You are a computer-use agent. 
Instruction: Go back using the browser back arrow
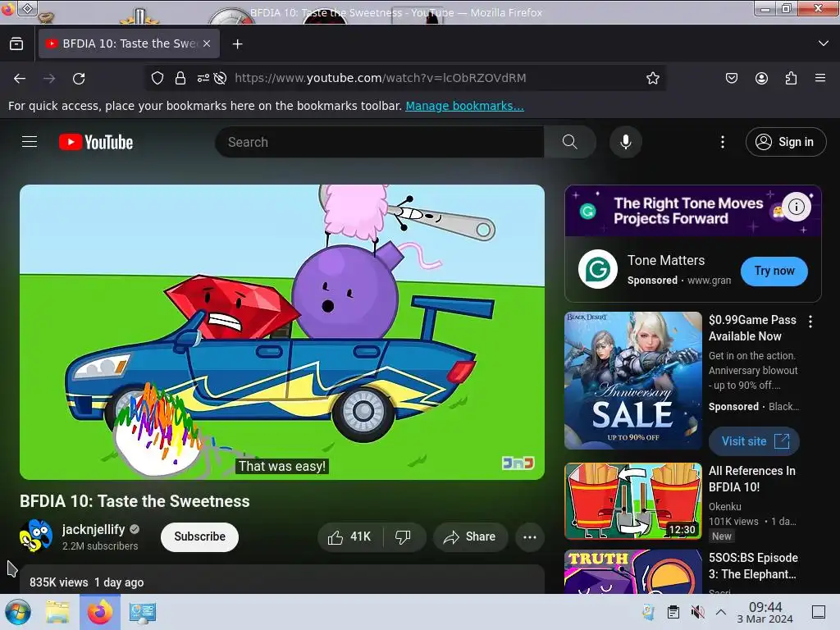(x=20, y=79)
